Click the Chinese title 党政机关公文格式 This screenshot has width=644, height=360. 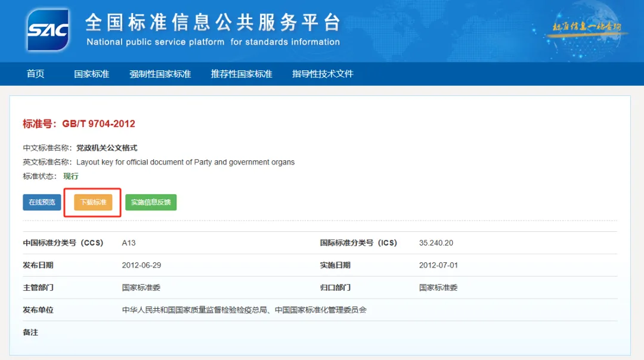[107, 148]
